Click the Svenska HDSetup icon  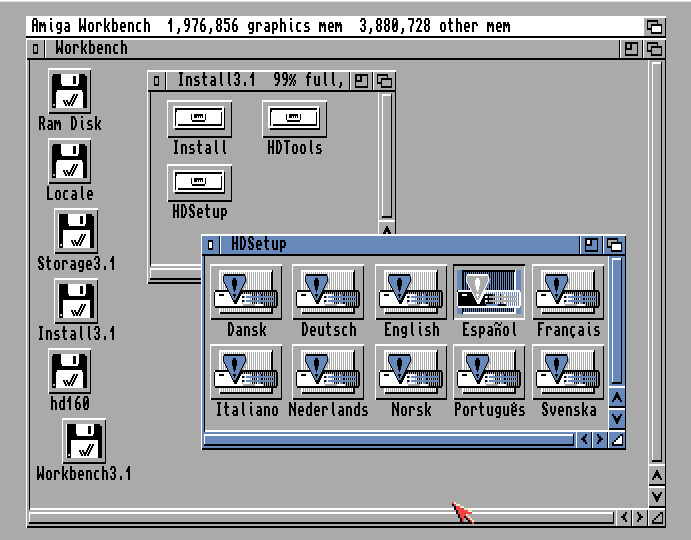(568, 372)
